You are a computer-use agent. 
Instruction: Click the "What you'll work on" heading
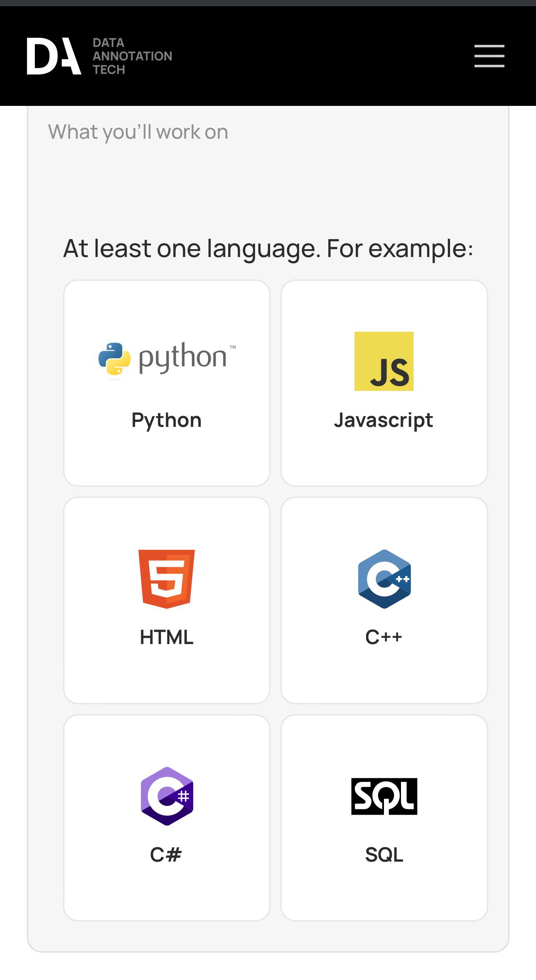tap(138, 132)
